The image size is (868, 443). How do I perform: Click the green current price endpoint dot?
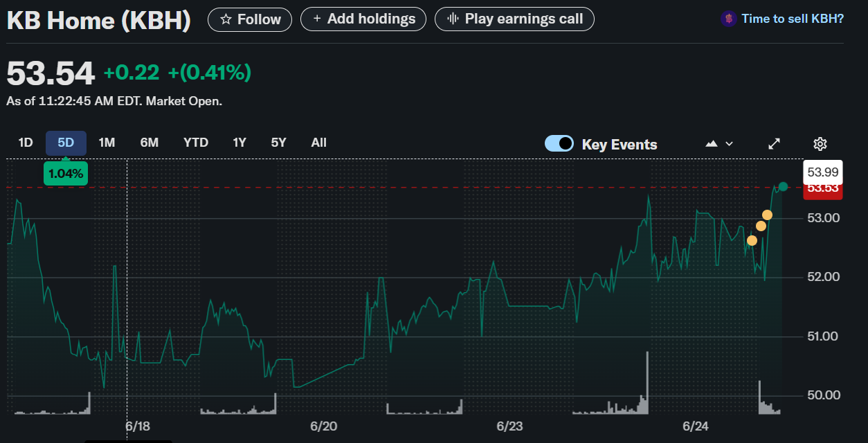pos(783,186)
